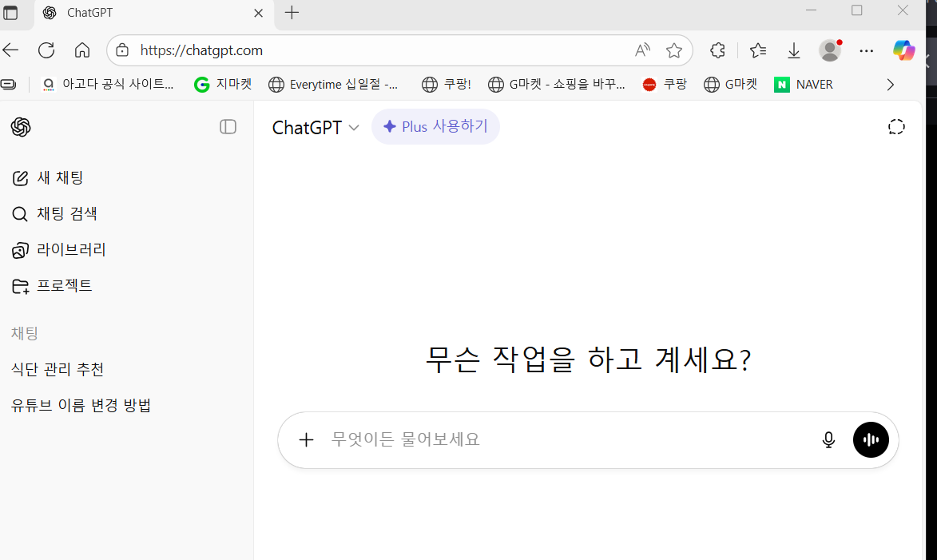Click the browser home icon

pos(81,50)
